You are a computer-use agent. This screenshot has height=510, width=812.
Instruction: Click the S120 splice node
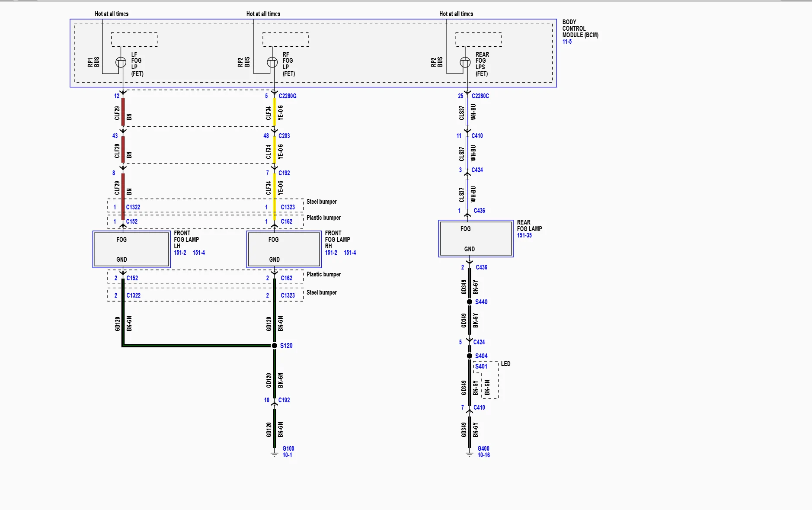274,345
